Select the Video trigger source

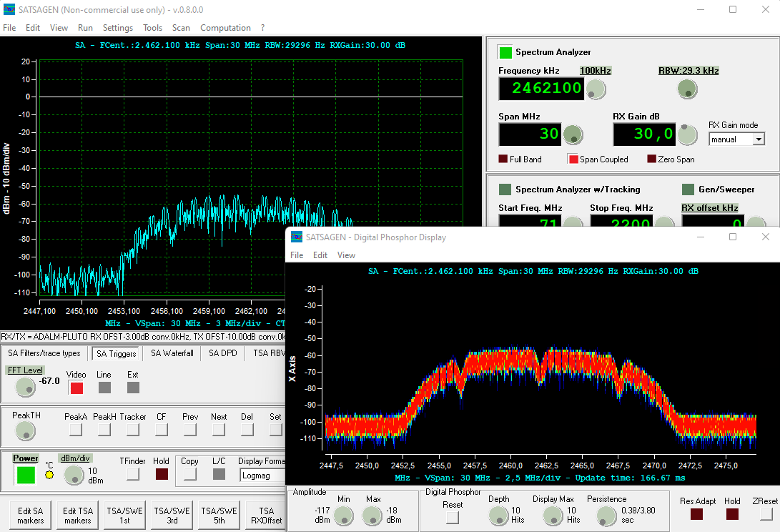(x=76, y=388)
